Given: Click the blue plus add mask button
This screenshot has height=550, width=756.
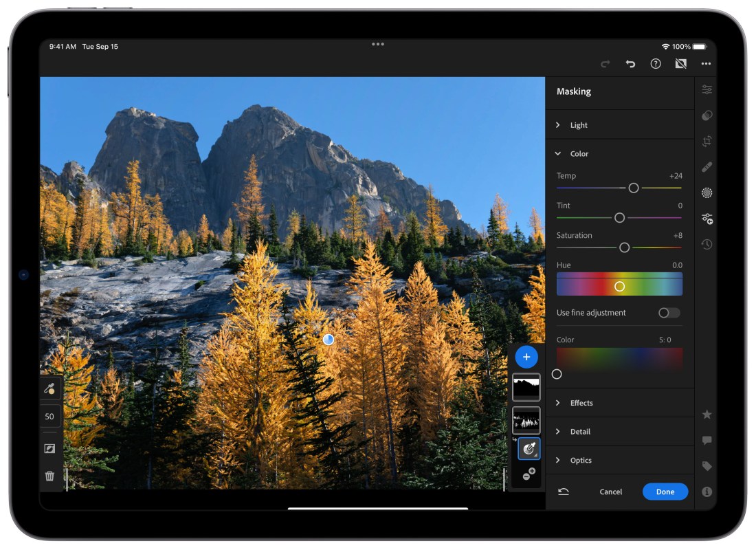Looking at the screenshot, I should [526, 357].
